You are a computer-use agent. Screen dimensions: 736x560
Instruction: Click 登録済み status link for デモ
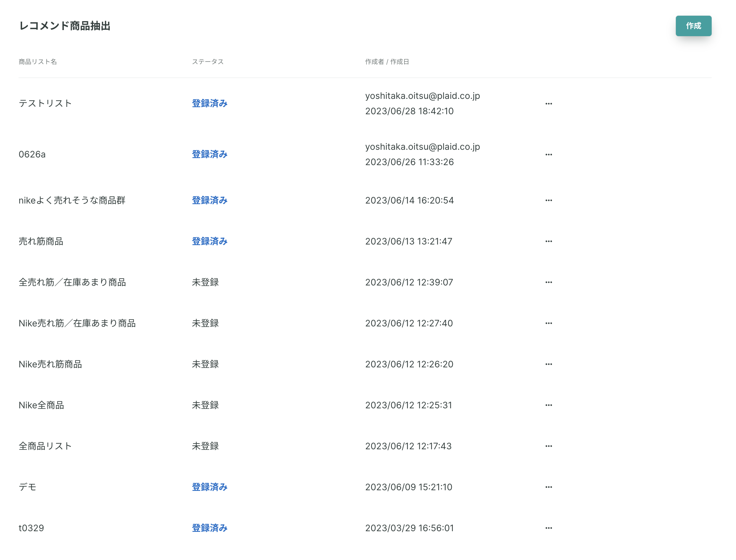[x=209, y=487]
